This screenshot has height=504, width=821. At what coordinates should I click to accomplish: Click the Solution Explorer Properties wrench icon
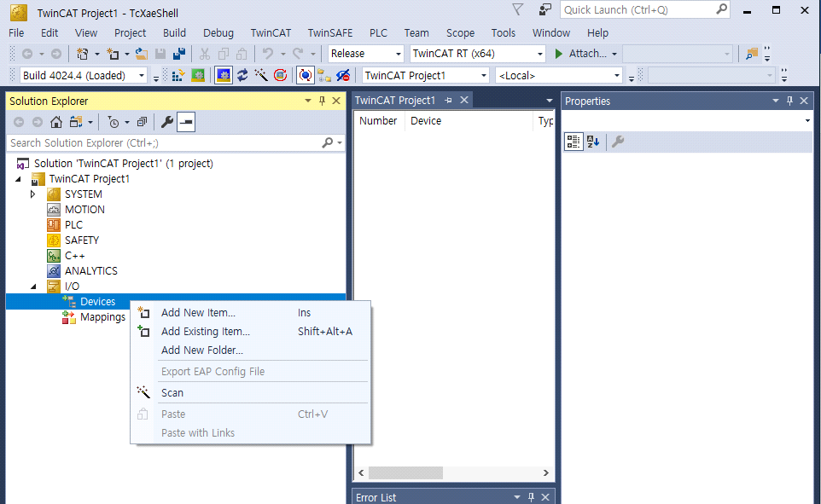click(167, 123)
